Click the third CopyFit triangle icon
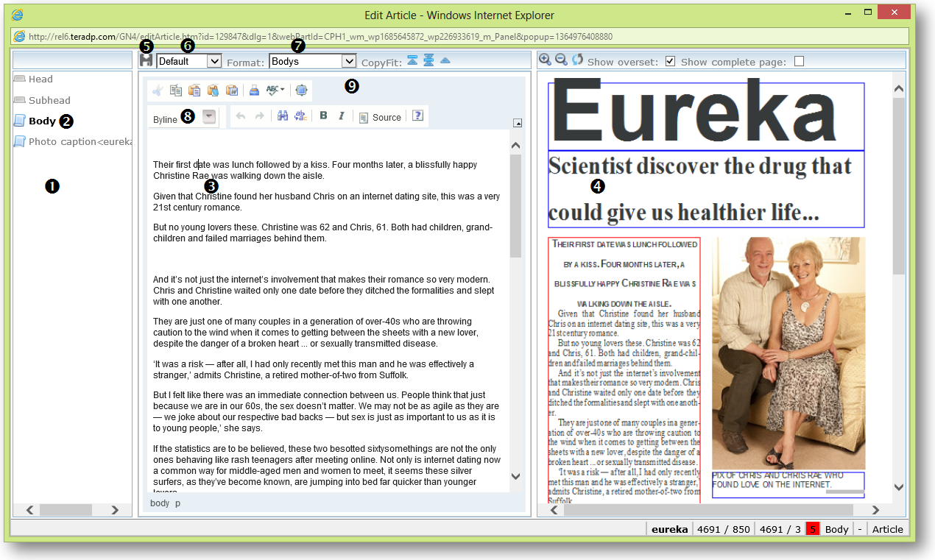This screenshot has width=935, height=560. coord(445,60)
